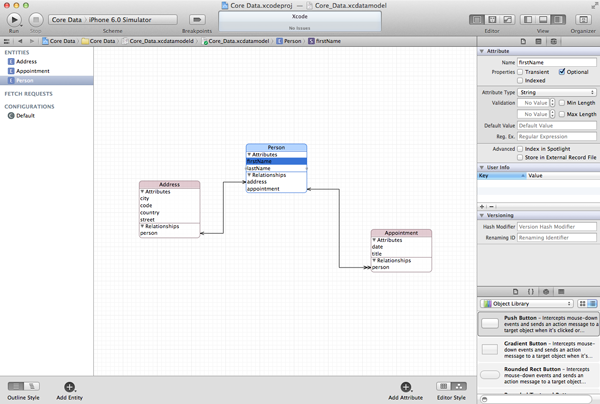Collapse the Person Attributes triangle in graph
This screenshot has width=600, height=404.
pos(249,155)
